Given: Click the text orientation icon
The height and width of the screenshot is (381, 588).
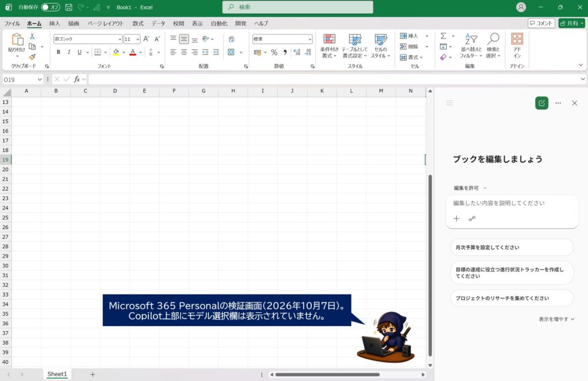Looking at the screenshot, I should (206, 38).
